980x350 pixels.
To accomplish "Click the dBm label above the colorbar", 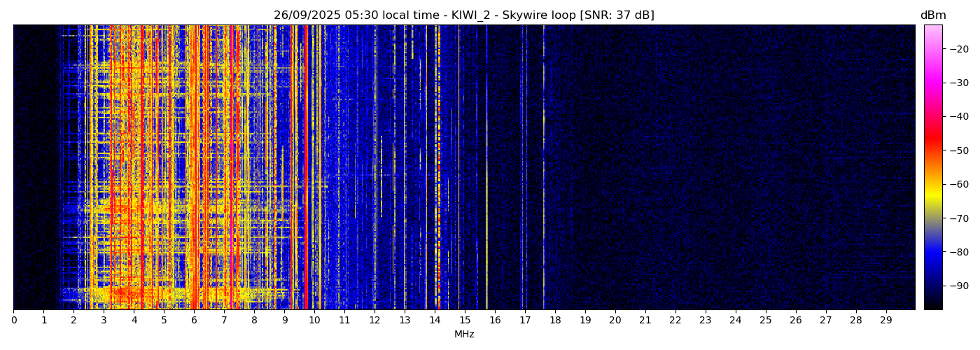I will [x=932, y=15].
